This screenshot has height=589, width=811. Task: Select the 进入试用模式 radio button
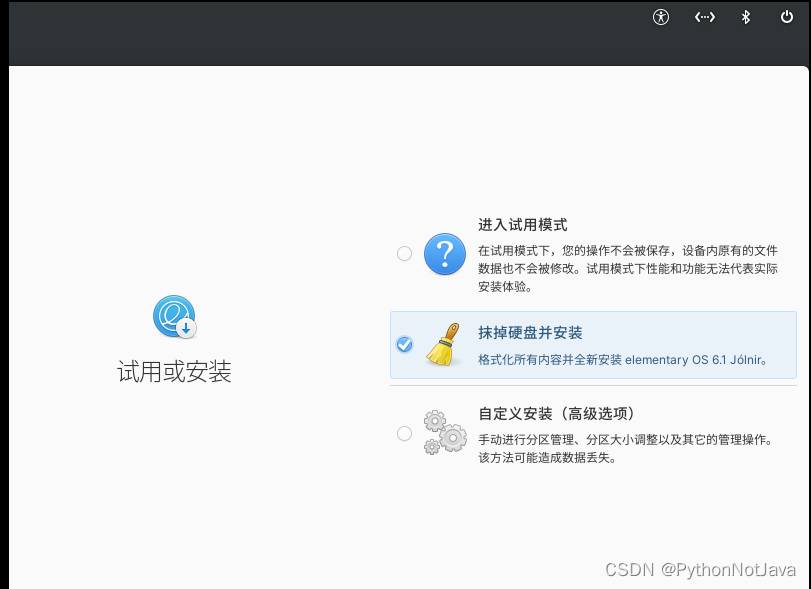(404, 253)
